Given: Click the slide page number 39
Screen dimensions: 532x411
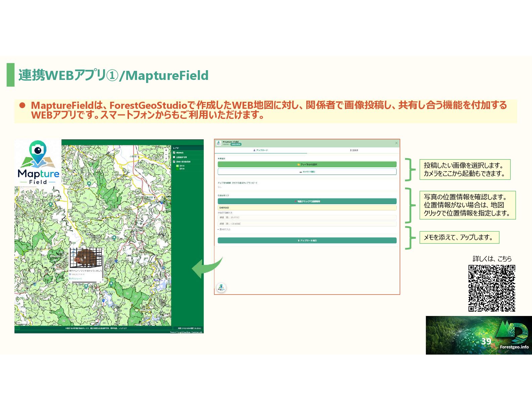Looking at the screenshot, I should (486, 341).
